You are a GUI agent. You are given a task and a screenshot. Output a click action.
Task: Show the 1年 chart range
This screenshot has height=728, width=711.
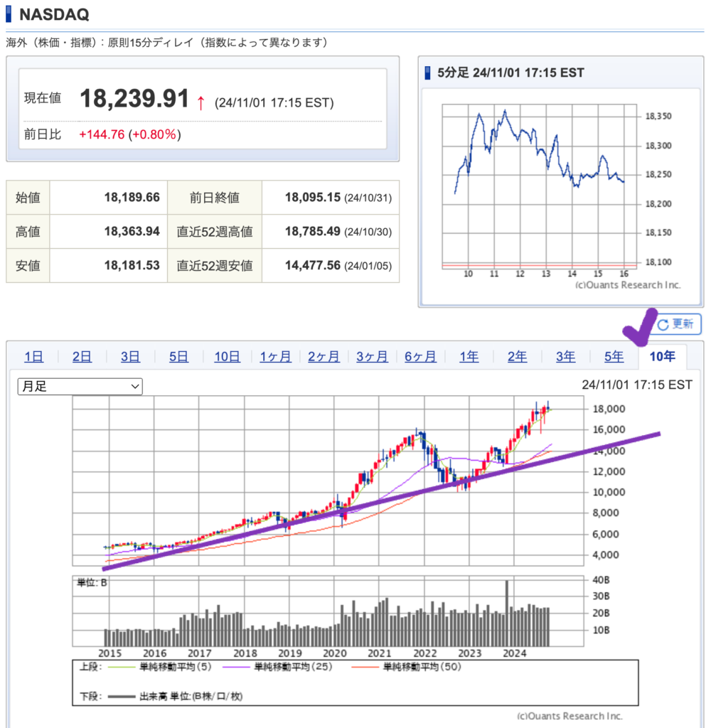click(469, 357)
